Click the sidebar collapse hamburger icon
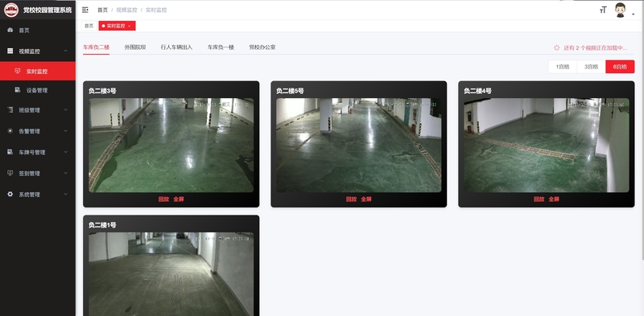The width and height of the screenshot is (644, 316). tap(85, 10)
